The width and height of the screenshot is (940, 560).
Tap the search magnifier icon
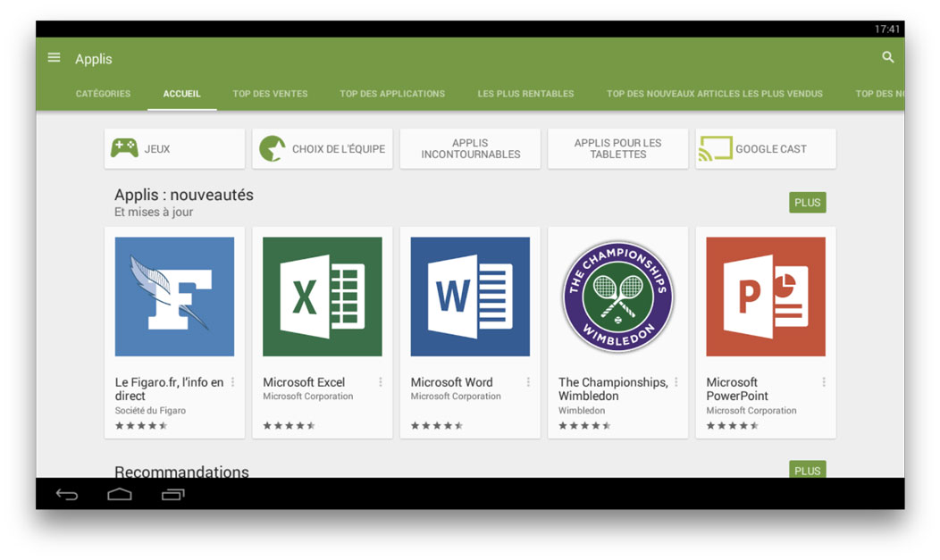point(888,57)
